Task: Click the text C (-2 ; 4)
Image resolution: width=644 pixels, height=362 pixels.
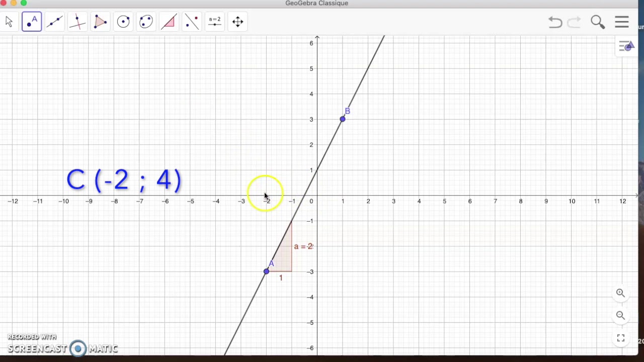Action: click(x=124, y=180)
